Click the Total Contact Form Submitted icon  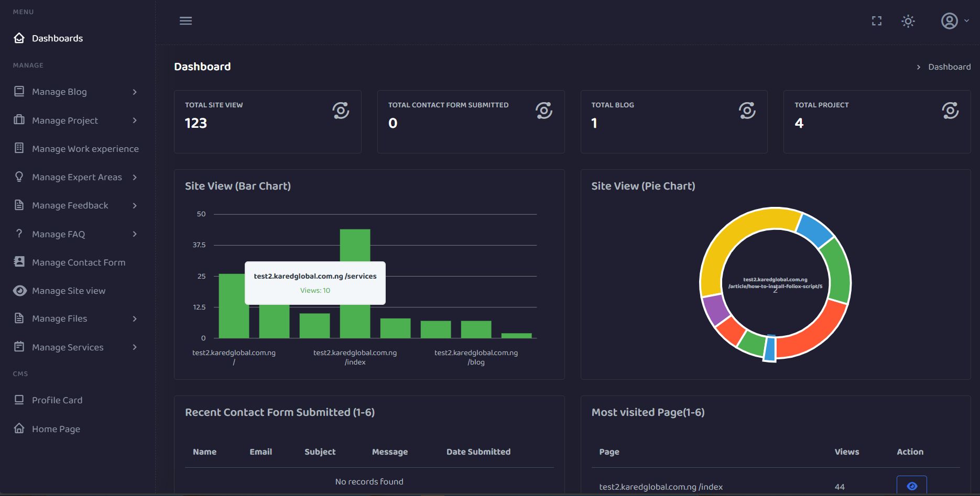pos(544,111)
